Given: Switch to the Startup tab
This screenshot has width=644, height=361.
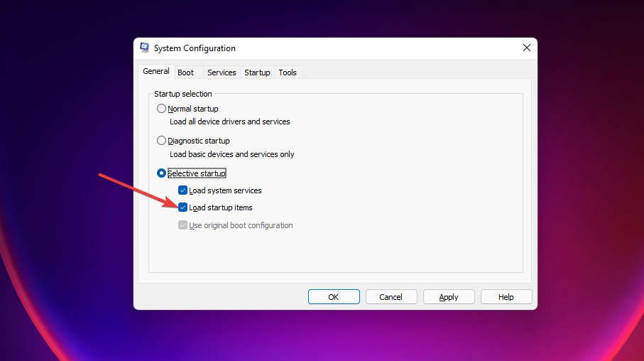Looking at the screenshot, I should click(257, 72).
